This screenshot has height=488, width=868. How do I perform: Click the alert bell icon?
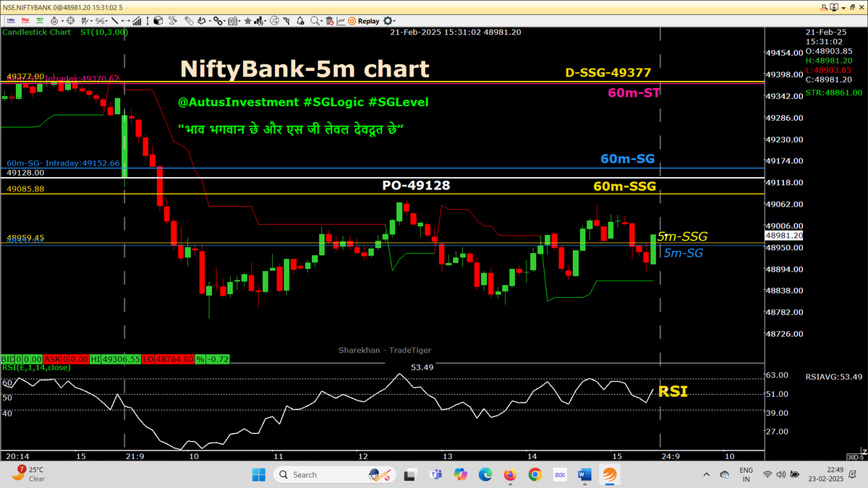[299, 21]
